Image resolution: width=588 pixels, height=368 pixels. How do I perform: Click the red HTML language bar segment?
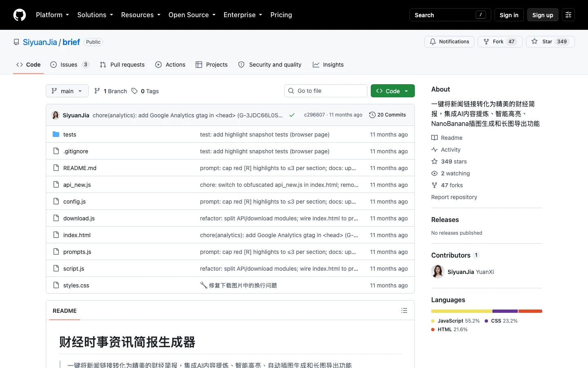pyautogui.click(x=530, y=311)
